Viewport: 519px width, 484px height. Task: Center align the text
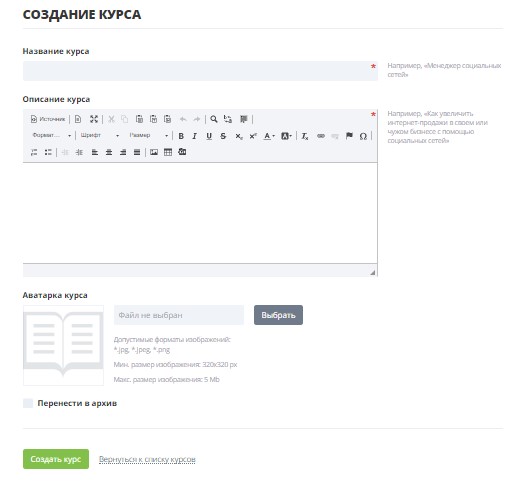pyautogui.click(x=109, y=152)
